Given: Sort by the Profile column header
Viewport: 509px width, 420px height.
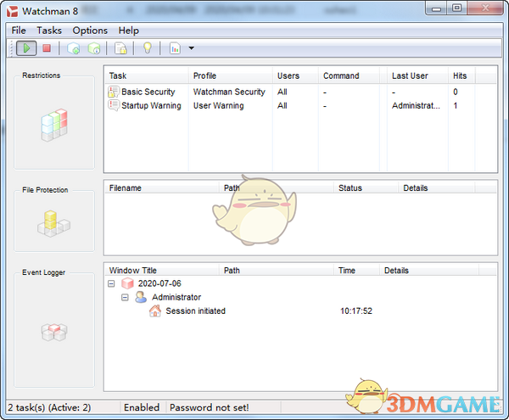Looking at the screenshot, I should 231,76.
